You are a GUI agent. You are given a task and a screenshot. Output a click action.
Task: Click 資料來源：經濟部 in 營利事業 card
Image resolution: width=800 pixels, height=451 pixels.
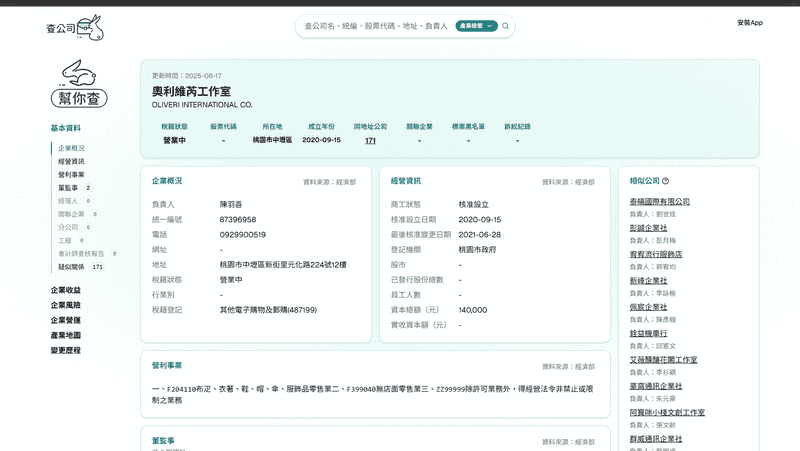[568, 367]
